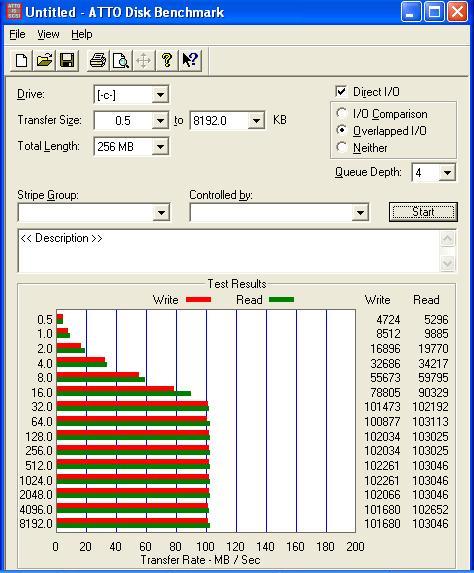The width and height of the screenshot is (474, 573).
Task: Start the disk benchmark test
Action: [423, 212]
